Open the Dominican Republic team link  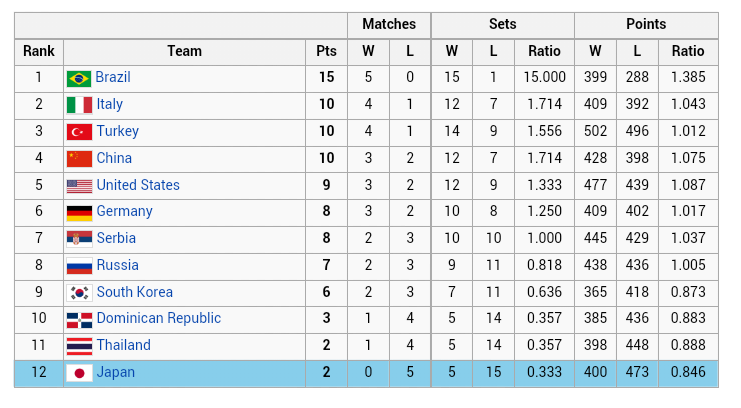click(x=158, y=318)
